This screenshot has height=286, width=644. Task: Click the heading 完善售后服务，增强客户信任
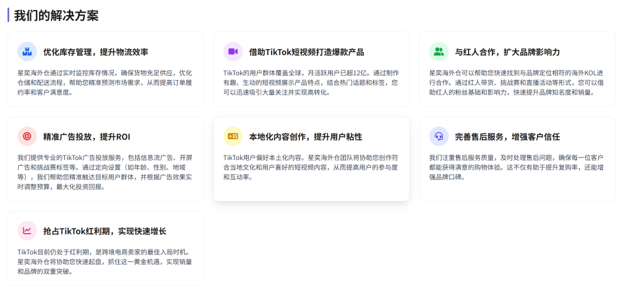pos(508,137)
